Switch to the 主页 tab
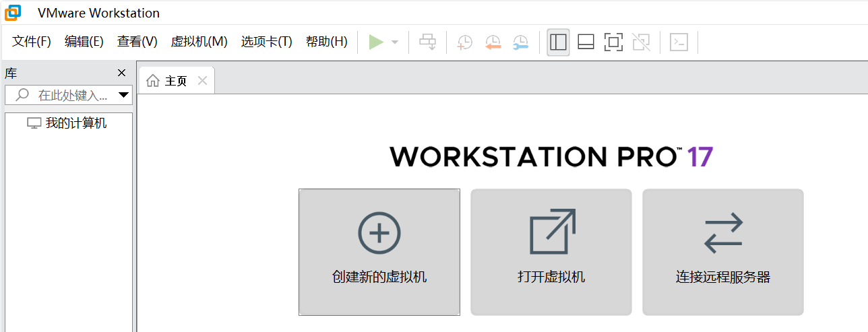The height and width of the screenshot is (332, 868). tap(176, 81)
